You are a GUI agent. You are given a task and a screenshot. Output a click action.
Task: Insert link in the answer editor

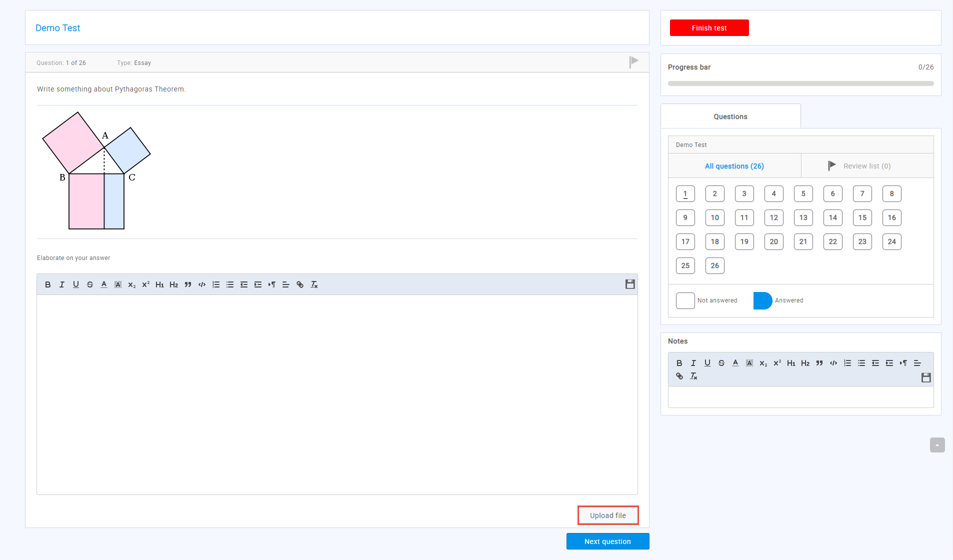coord(300,284)
